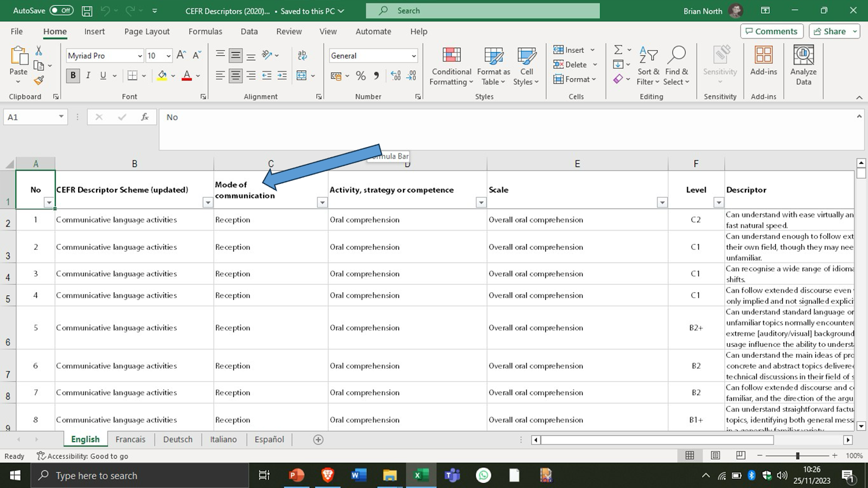868x488 pixels.
Task: Click the Format Painter brush icon
Action: (x=39, y=80)
